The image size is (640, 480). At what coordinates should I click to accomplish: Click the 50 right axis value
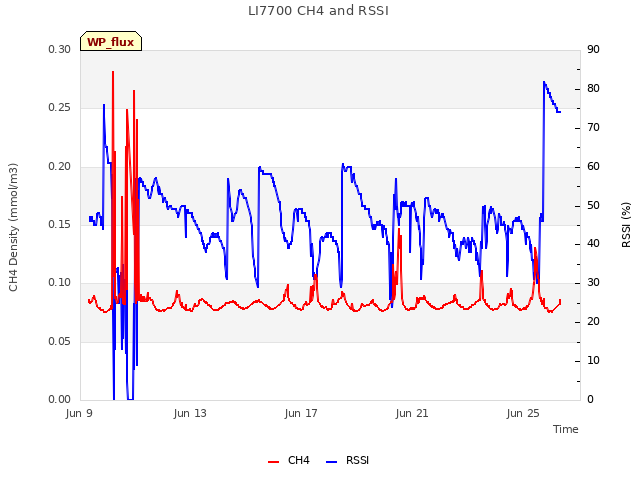593,205
